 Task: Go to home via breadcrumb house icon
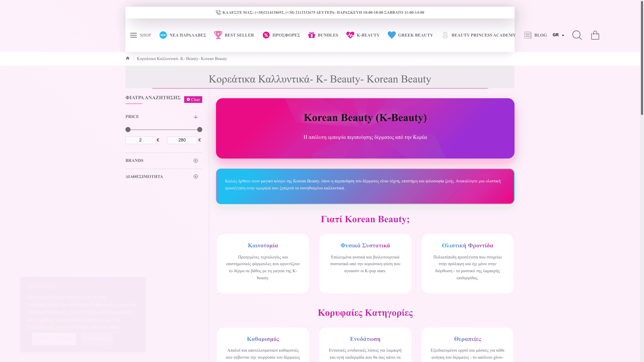(x=127, y=58)
